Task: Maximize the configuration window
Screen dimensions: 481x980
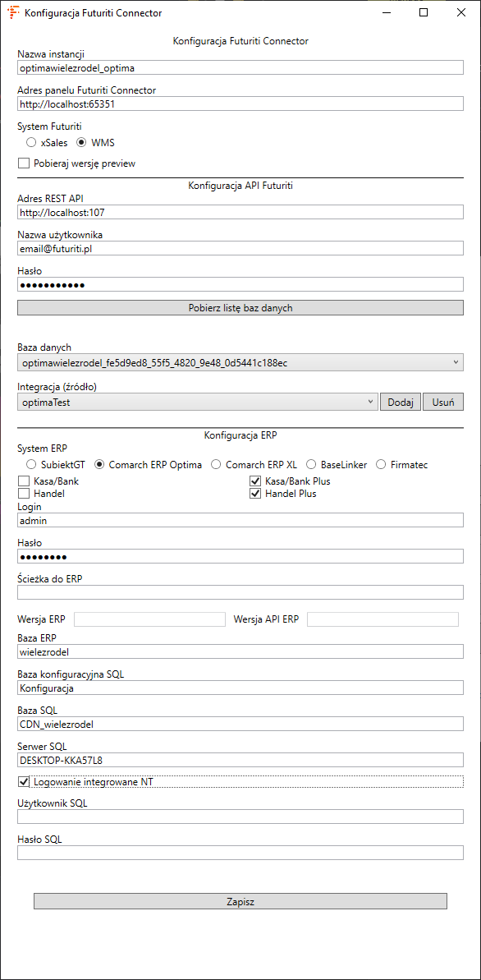Action: point(424,12)
